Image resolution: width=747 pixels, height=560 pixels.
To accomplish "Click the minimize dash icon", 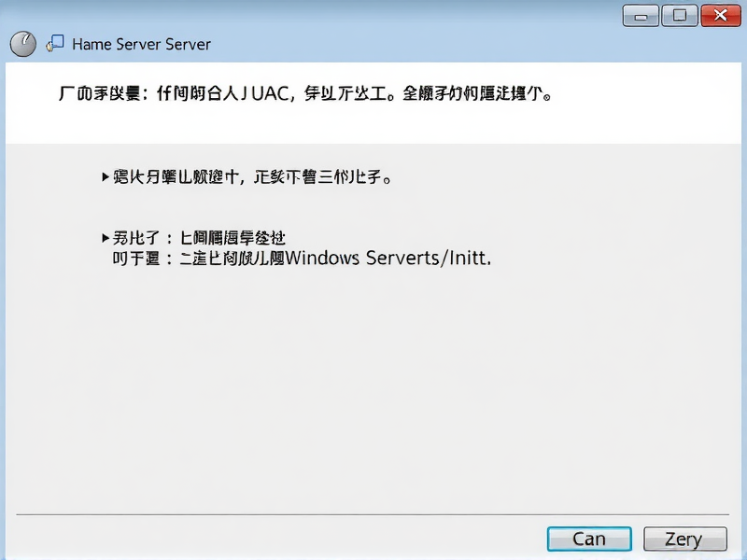I will pyautogui.click(x=640, y=15).
